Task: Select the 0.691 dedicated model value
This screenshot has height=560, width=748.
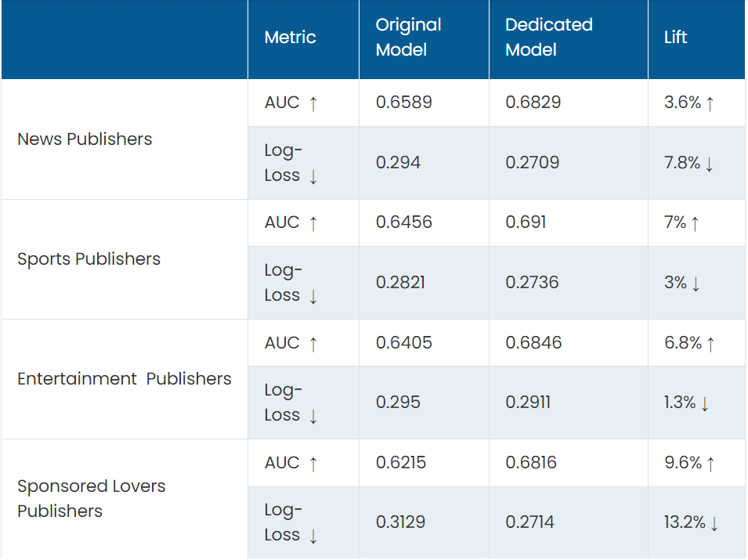Action: pos(526,222)
